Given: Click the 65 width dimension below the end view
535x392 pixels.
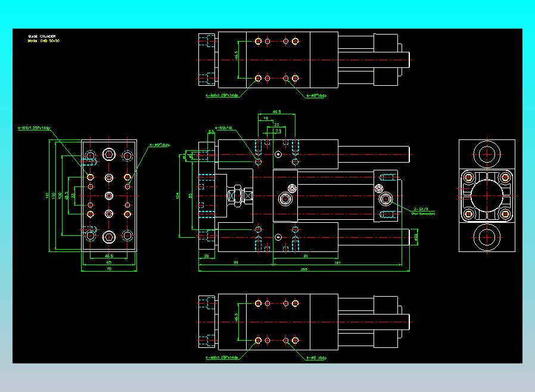Looking at the screenshot, I should (x=109, y=262).
